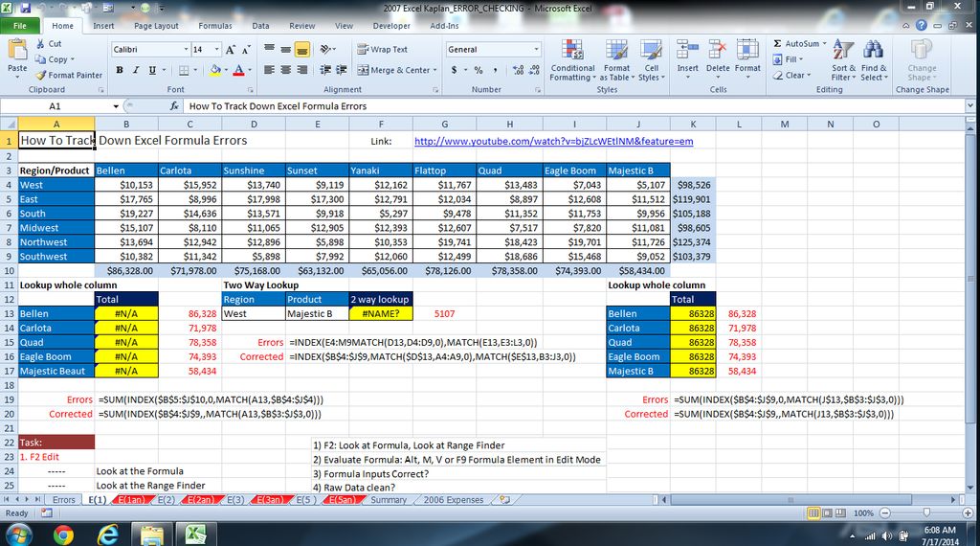This screenshot has height=546, width=980.
Task: Click the Page Layout view button
Action: coord(827,512)
